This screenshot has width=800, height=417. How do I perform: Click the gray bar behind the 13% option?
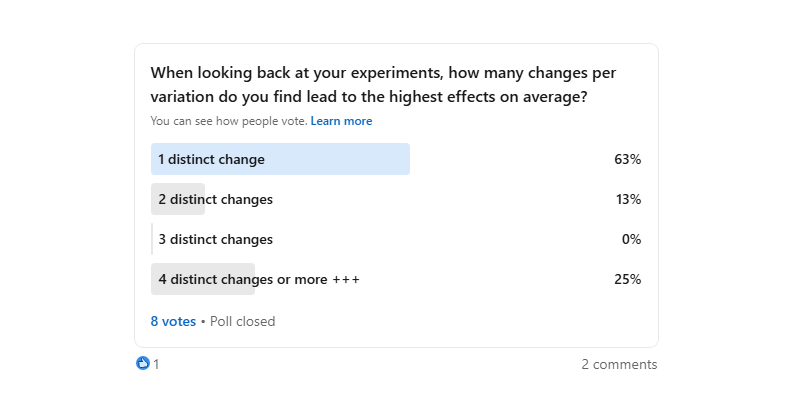(178, 199)
